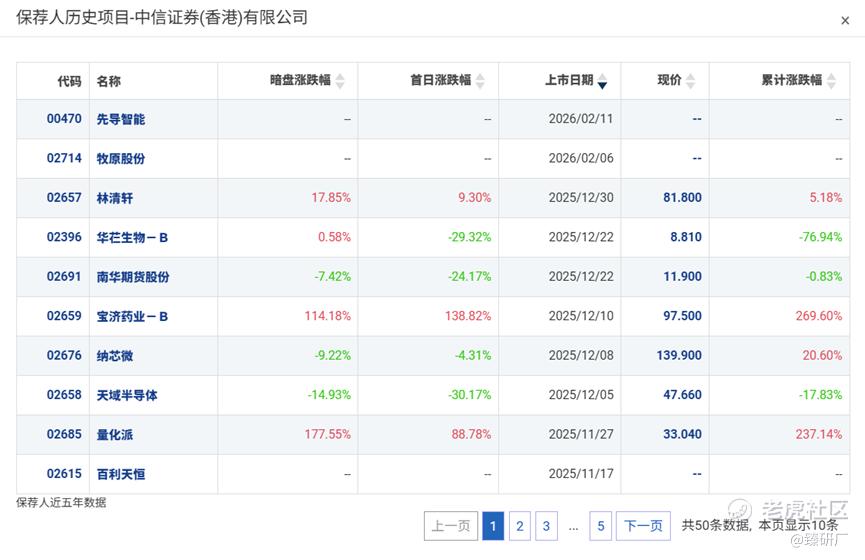
Task: Sort by 首日涨跌幅 column arrows
Action: (x=480, y=81)
